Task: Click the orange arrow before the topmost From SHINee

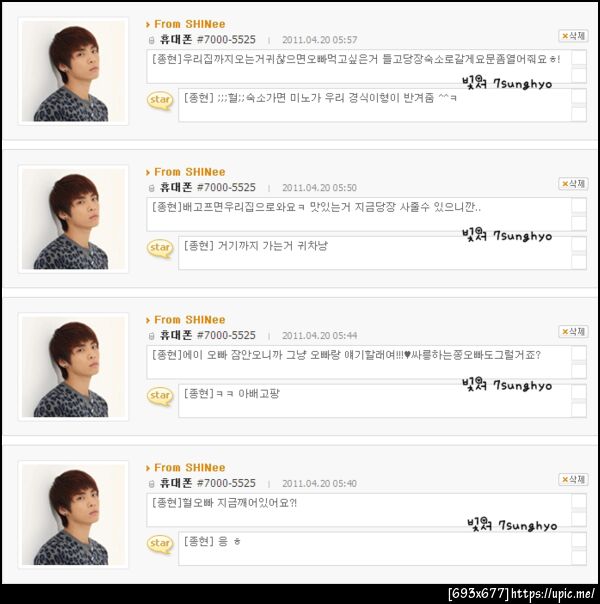Action: (x=148, y=25)
